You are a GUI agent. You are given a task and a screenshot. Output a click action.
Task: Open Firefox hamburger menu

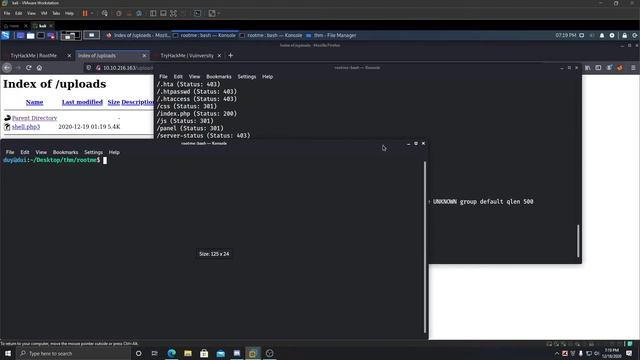click(x=633, y=68)
